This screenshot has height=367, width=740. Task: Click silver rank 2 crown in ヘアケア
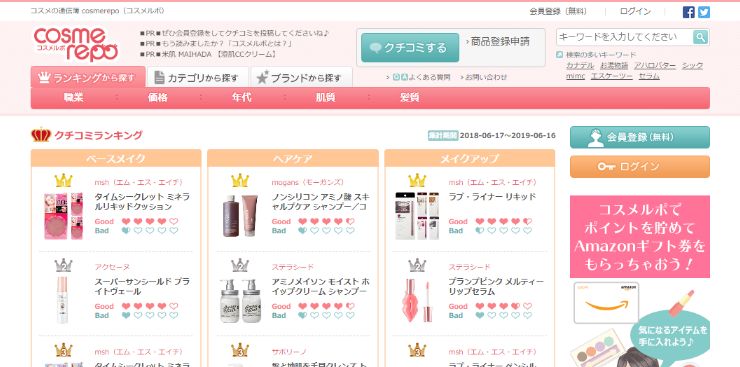[240, 266]
